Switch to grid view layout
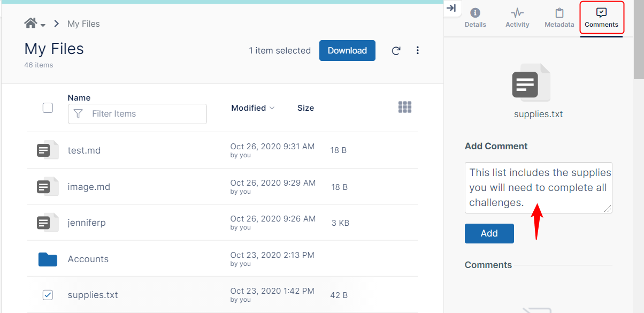The image size is (644, 313). (x=405, y=108)
